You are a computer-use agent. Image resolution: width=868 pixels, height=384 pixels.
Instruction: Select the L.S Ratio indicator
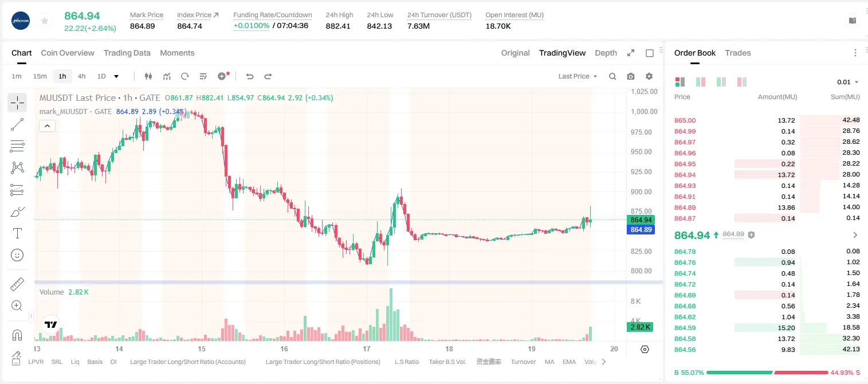407,362
